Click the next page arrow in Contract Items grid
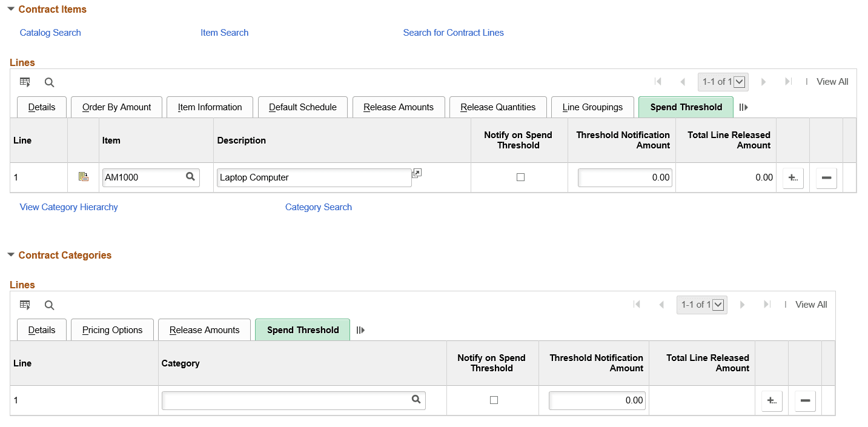The width and height of the screenshot is (868, 427). tap(763, 81)
